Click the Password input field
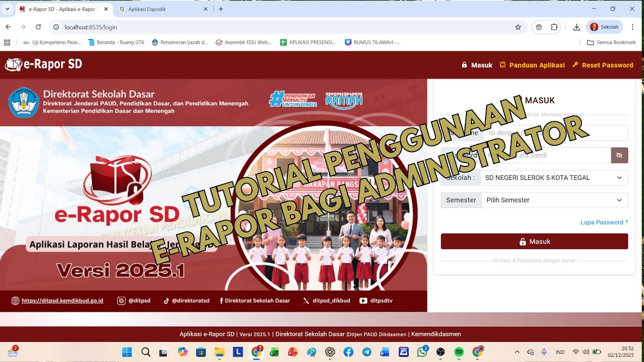The width and height of the screenshot is (644, 362). pos(547,155)
